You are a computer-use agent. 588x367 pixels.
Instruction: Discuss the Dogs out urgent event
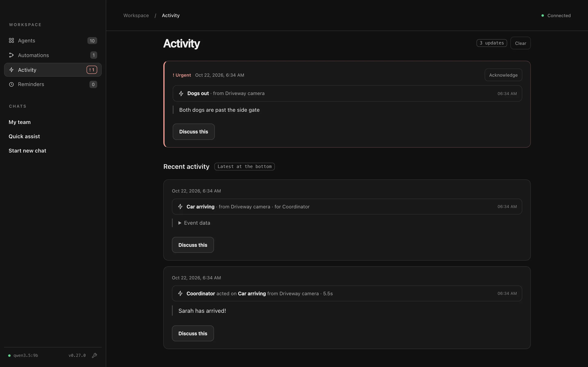[194, 132]
